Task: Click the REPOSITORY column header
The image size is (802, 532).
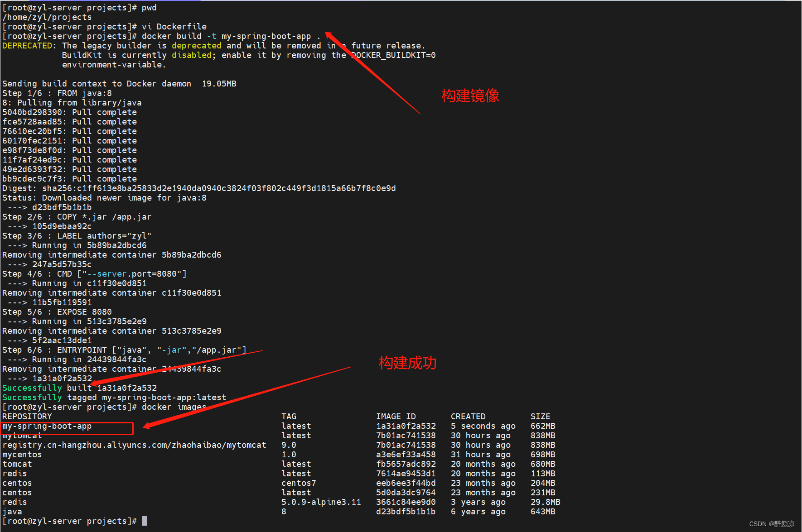Action: coord(27,417)
